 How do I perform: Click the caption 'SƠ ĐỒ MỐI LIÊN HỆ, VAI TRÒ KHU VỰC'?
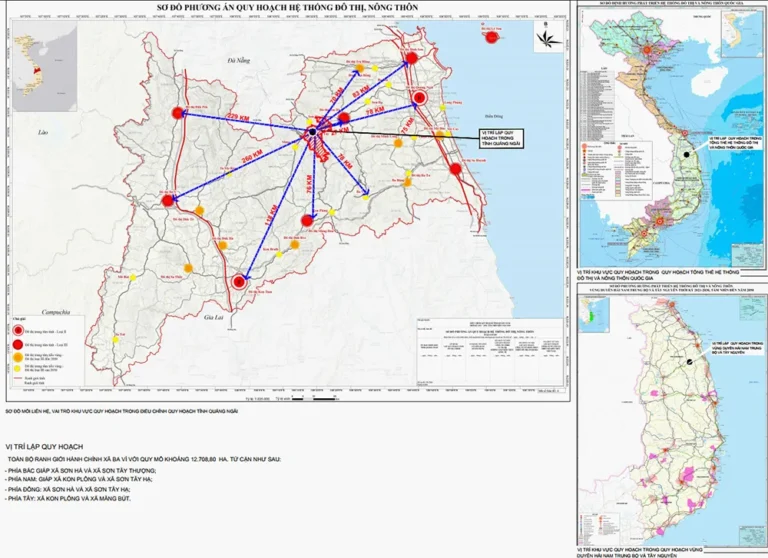point(121,412)
